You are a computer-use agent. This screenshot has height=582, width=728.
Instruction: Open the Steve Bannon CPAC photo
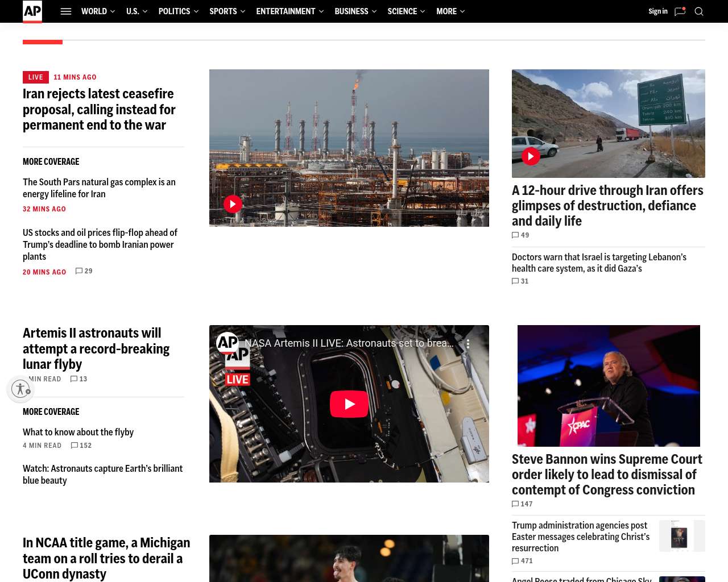click(x=609, y=386)
